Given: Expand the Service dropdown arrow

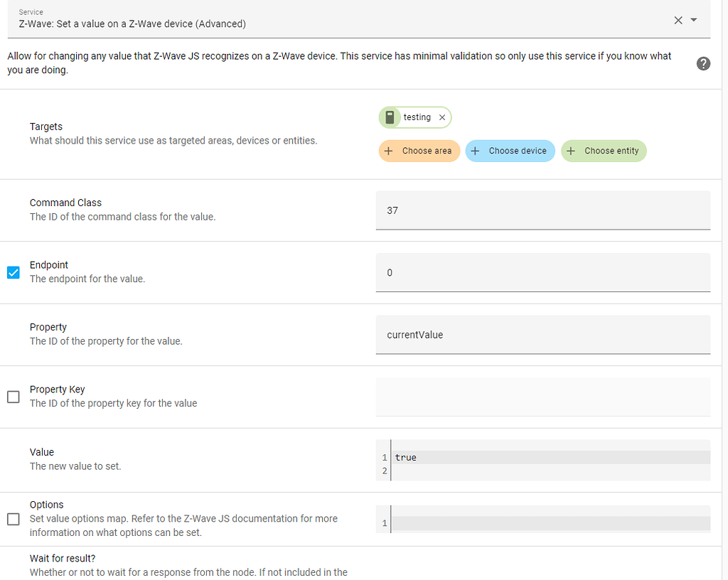Looking at the screenshot, I should tap(695, 21).
